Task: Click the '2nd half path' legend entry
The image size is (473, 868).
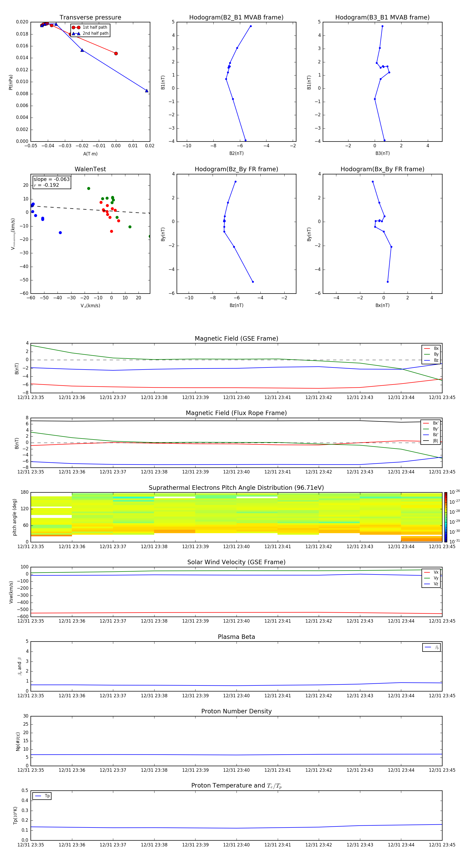Action: click(90, 33)
